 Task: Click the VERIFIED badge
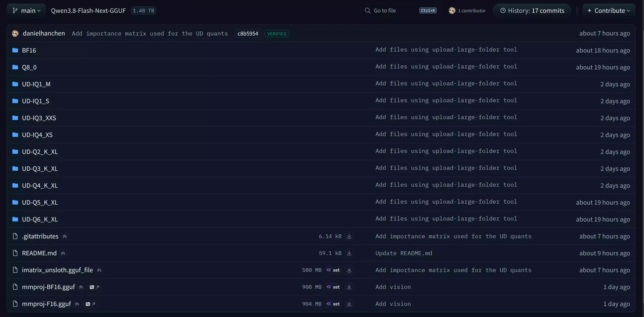tap(277, 34)
